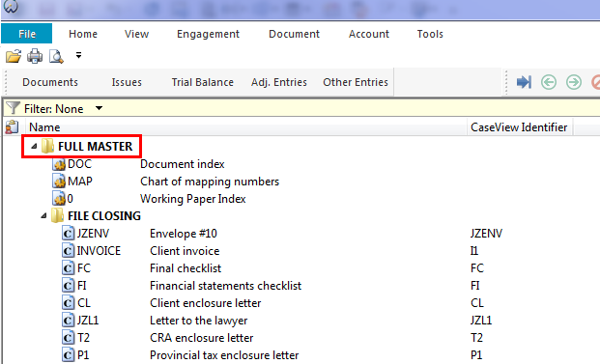Open the File menu
Viewport: 600px width, 364px height.
[x=27, y=34]
